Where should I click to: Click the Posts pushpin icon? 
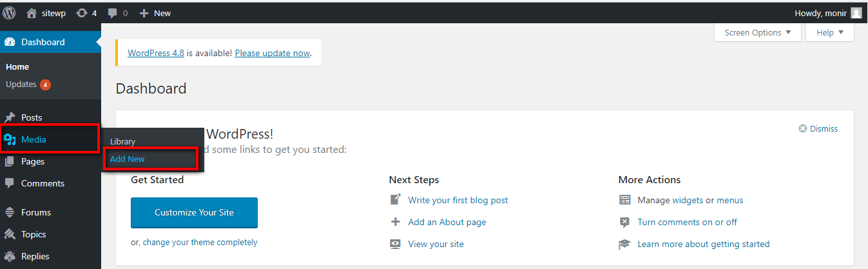coord(10,117)
